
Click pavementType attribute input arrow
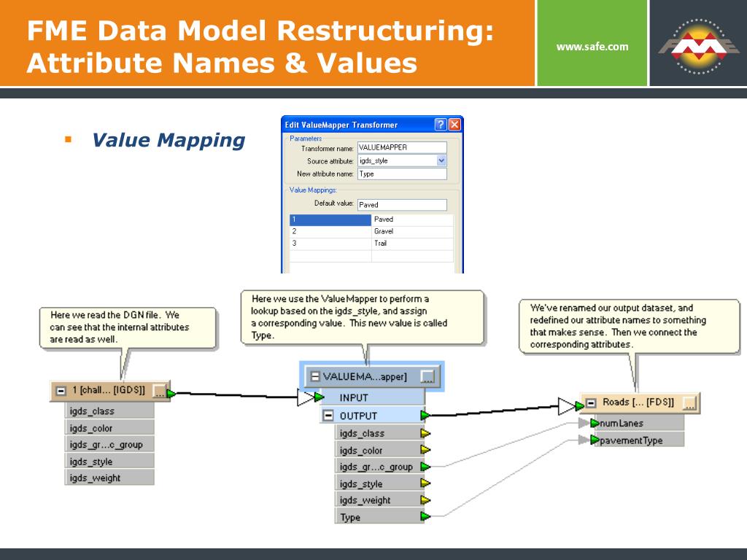(x=595, y=440)
